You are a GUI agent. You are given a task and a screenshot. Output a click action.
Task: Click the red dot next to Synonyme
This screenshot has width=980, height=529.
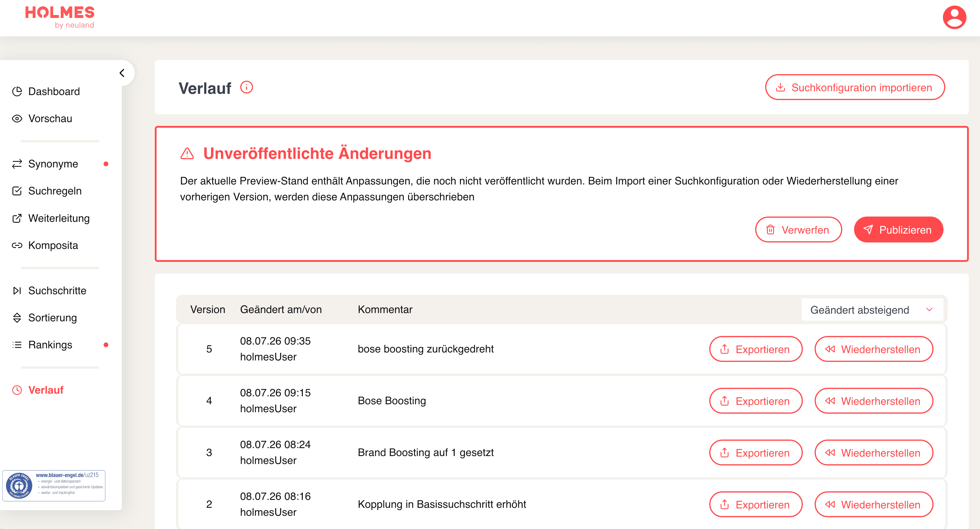pyautogui.click(x=106, y=164)
